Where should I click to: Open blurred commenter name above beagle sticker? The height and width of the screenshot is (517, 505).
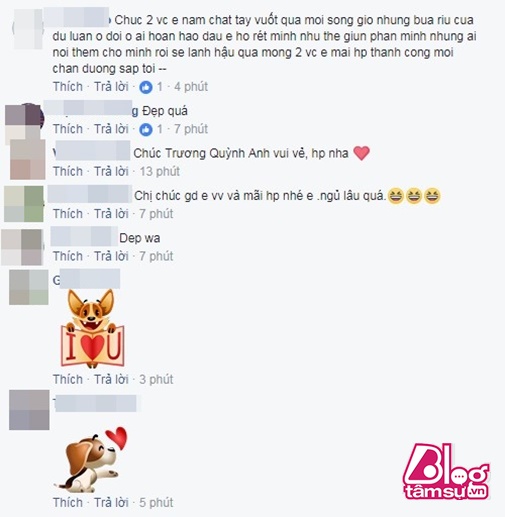pyautogui.click(x=96, y=404)
